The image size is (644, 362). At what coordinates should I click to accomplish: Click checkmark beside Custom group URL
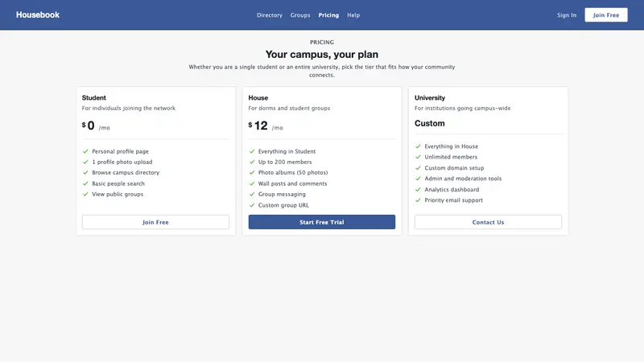coord(252,205)
